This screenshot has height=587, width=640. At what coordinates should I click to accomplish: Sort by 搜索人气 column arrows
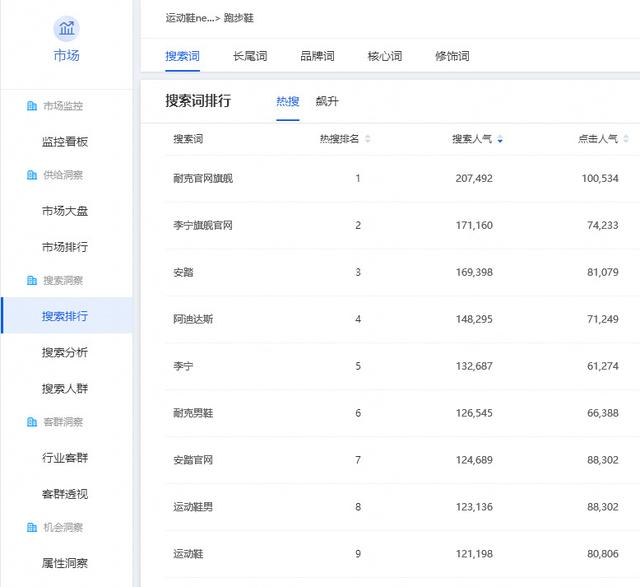click(500, 139)
